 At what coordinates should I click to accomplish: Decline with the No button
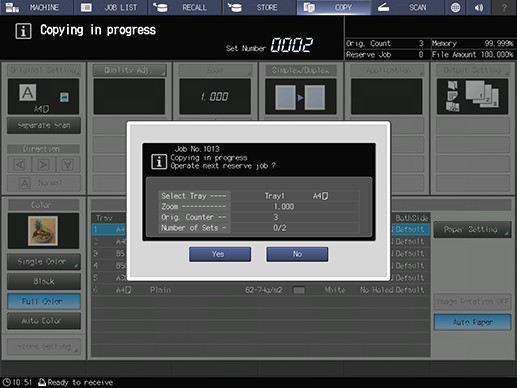click(x=297, y=254)
